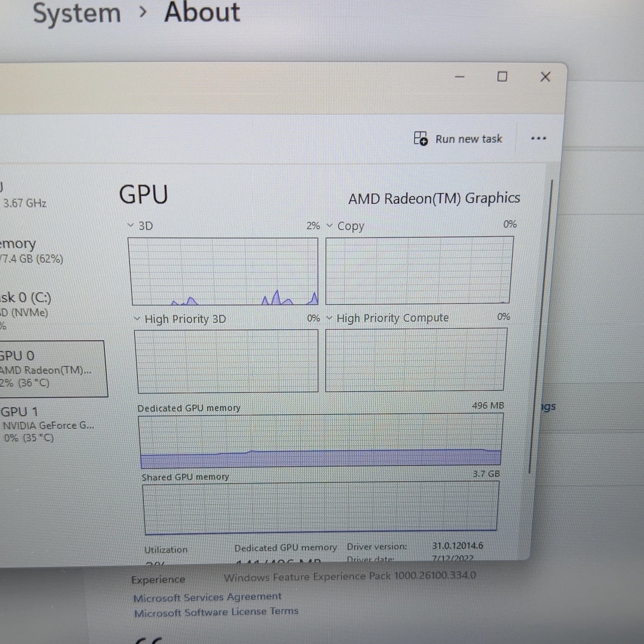Click the High Priority 3D graph
The width and height of the screenshot is (644, 644).
tap(227, 361)
